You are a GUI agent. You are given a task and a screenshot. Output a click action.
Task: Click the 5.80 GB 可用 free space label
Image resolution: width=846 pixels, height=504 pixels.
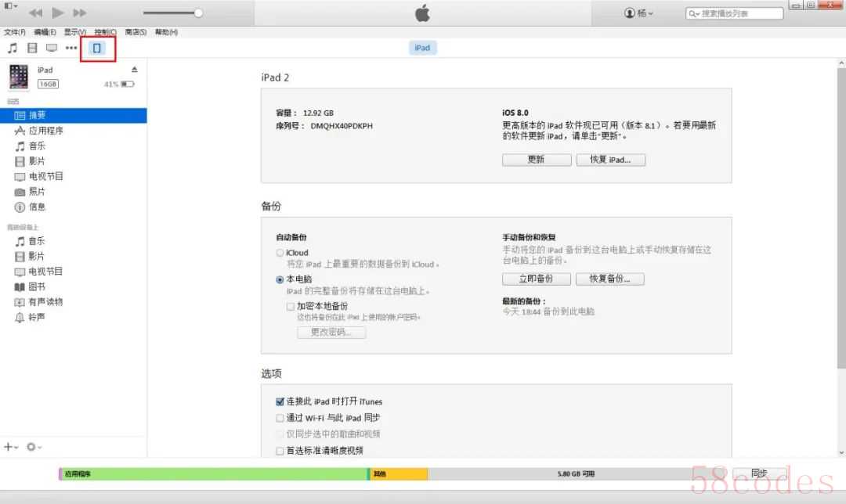[x=576, y=473]
